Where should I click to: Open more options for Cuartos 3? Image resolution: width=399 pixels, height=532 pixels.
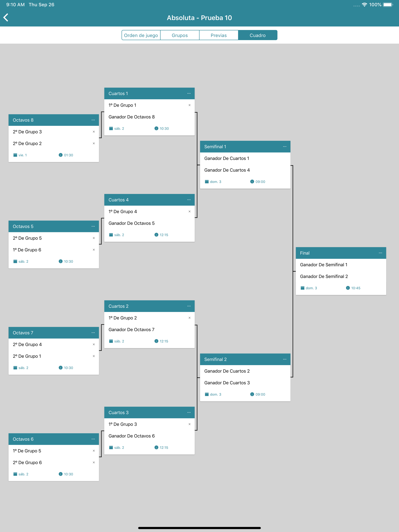pos(189,412)
